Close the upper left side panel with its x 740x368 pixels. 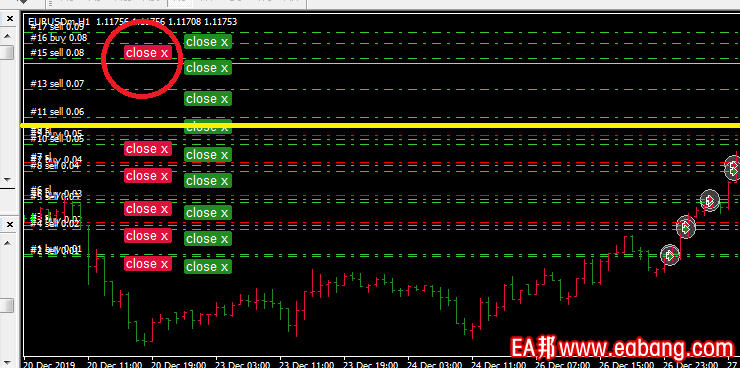9,19
